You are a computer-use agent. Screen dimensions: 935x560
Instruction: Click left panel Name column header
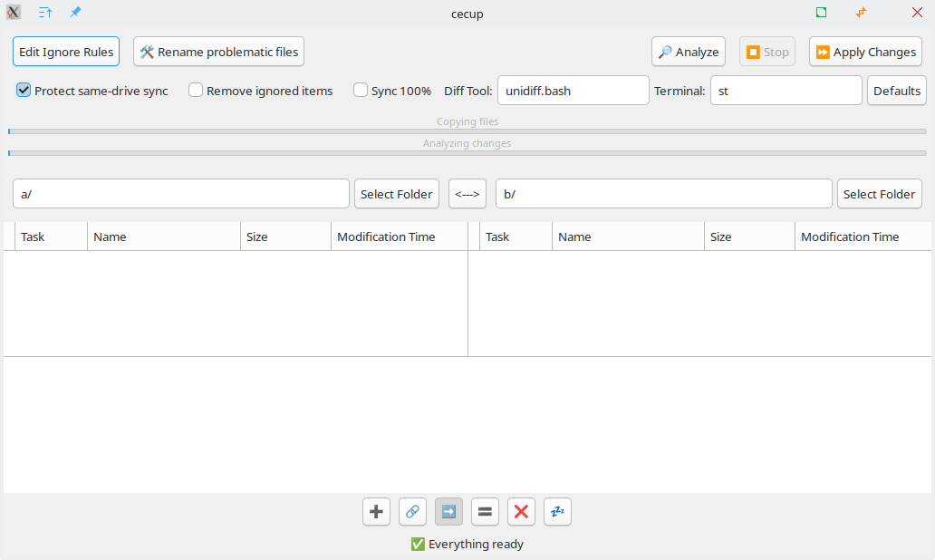[x=163, y=237]
